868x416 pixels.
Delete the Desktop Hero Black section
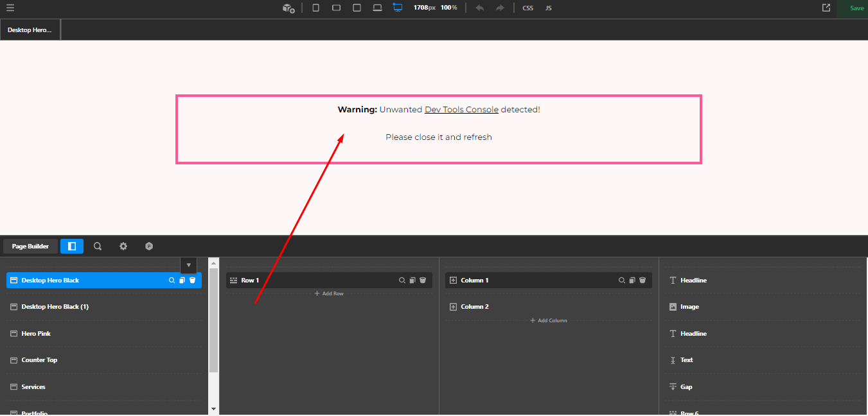[192, 281]
